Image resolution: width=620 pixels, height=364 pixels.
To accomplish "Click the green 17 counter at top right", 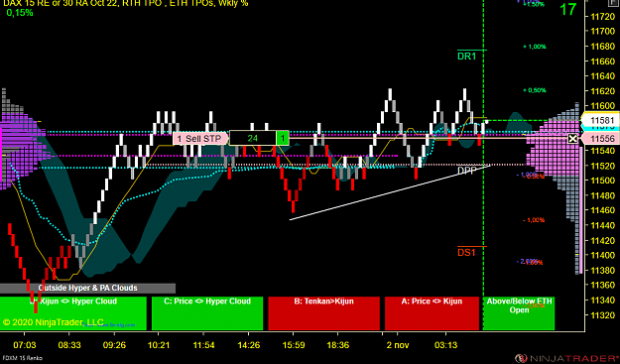I will tap(568, 10).
